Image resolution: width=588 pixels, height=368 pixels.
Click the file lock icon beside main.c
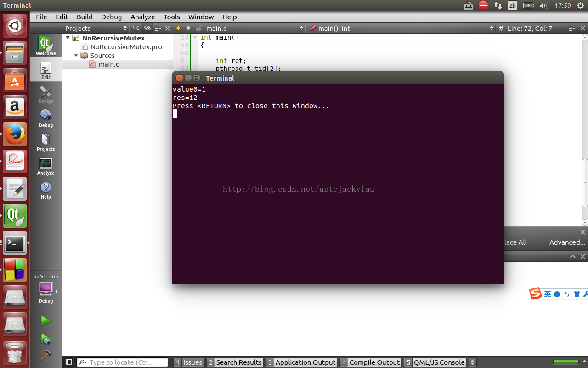(198, 29)
